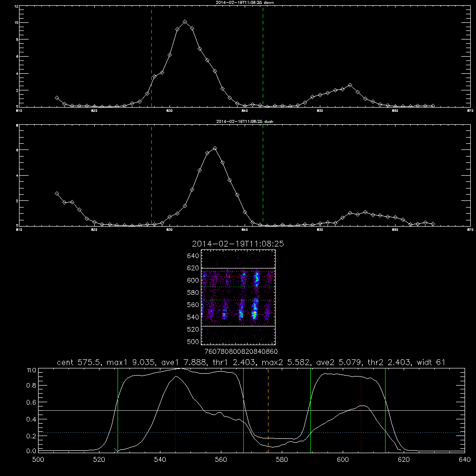
Task: Click the '540' x-axis label of bottom plot
Action: [160, 460]
